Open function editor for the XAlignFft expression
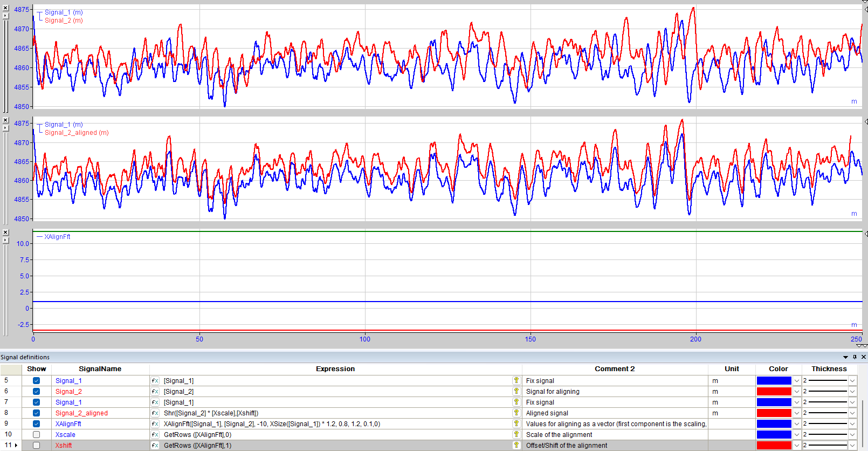The image size is (868, 451). pos(155,424)
